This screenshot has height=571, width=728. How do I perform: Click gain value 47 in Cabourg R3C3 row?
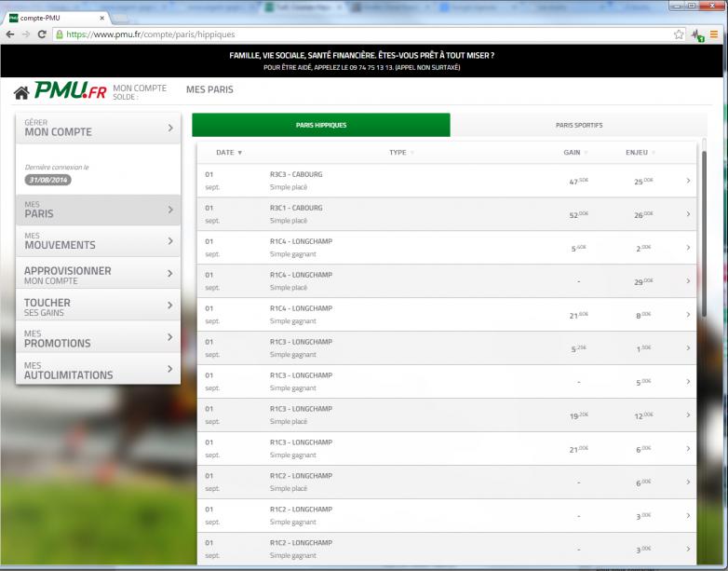pos(578,182)
